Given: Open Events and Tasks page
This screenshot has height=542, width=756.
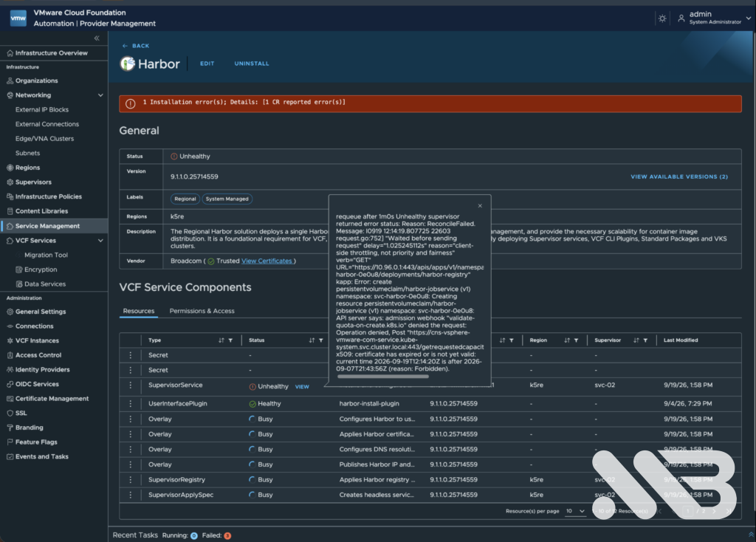Looking at the screenshot, I should pos(42,456).
